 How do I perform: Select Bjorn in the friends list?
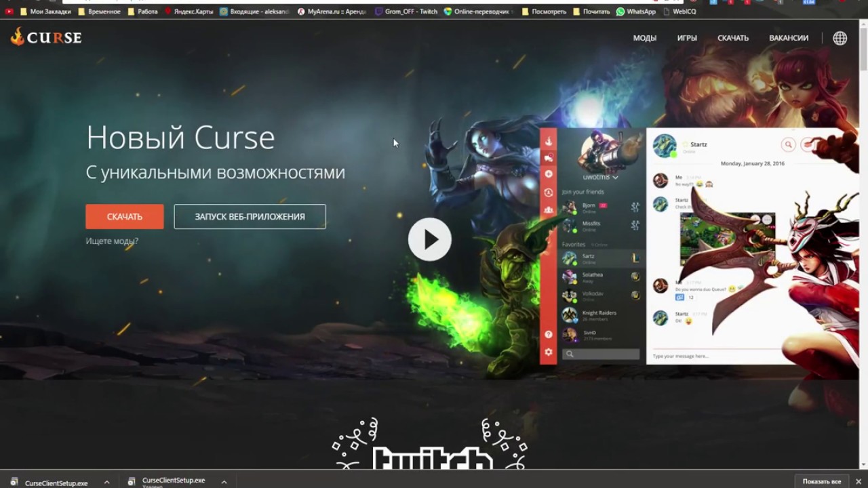[x=600, y=207]
